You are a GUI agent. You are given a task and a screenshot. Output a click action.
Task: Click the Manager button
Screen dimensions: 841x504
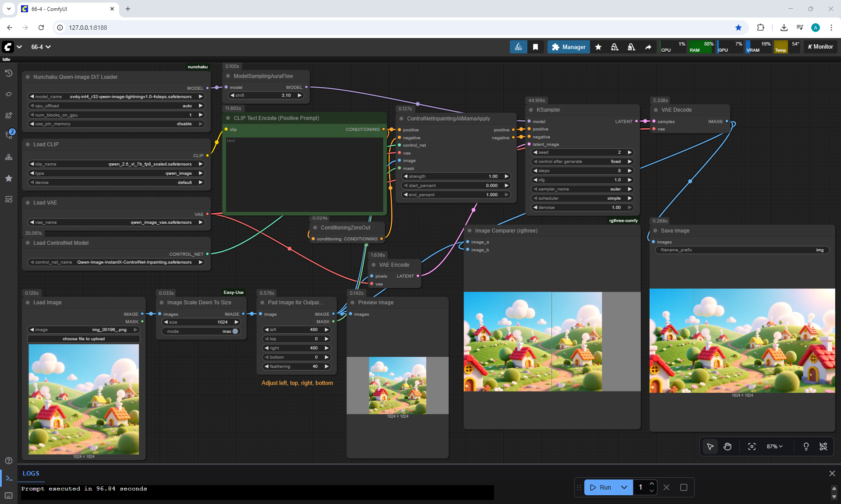point(569,47)
